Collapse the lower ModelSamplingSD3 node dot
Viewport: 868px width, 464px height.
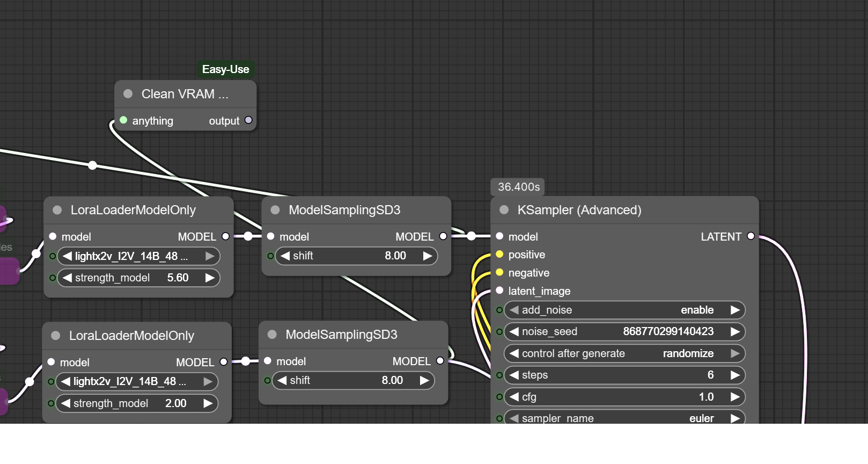pos(272,335)
